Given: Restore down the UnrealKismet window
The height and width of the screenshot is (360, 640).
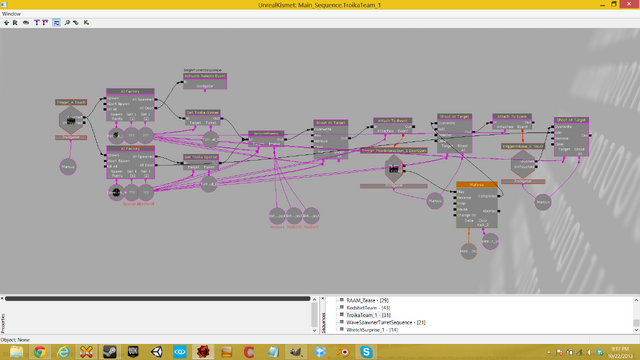Looking at the screenshot, I should [613, 4].
